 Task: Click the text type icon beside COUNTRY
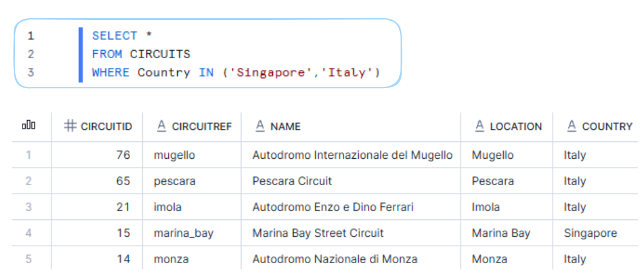(571, 126)
